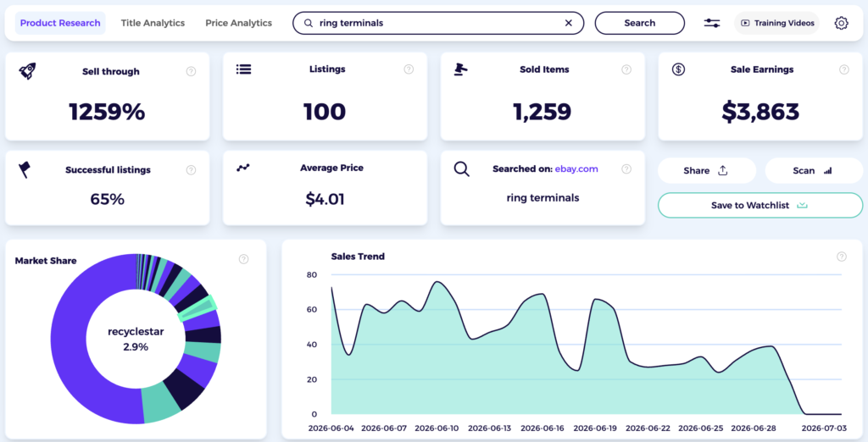868x442 pixels.
Task: Click Successful listings help icon
Action: 191,170
